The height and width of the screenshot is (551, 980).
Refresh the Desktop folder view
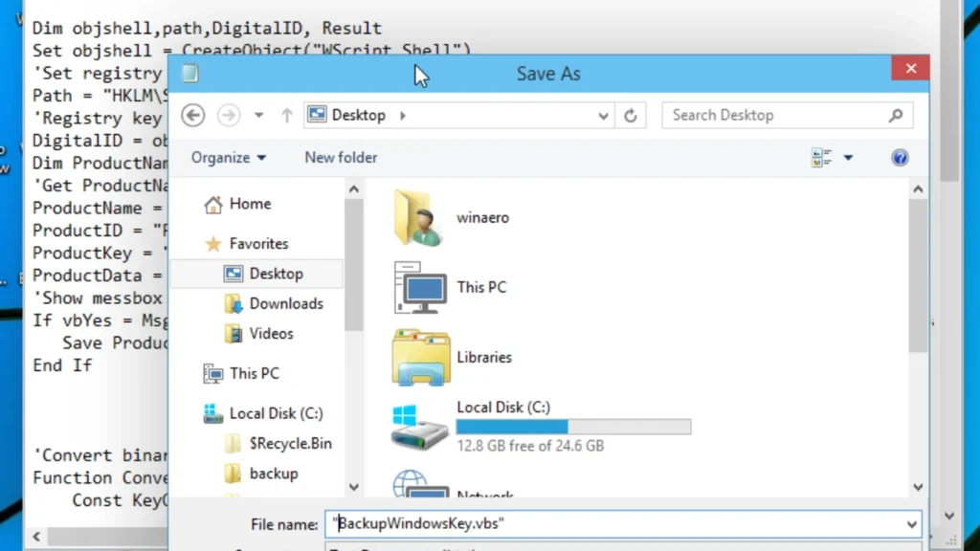coord(631,115)
